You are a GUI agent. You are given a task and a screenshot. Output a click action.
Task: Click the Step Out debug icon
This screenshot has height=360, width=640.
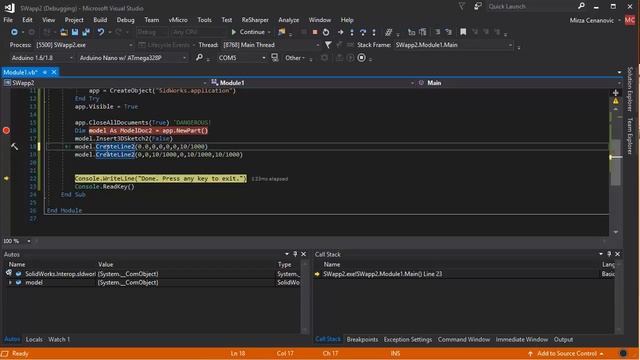click(374, 32)
